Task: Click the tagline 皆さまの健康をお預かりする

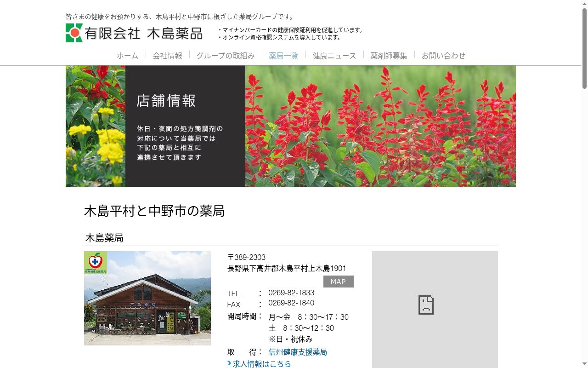Action: pyautogui.click(x=180, y=17)
